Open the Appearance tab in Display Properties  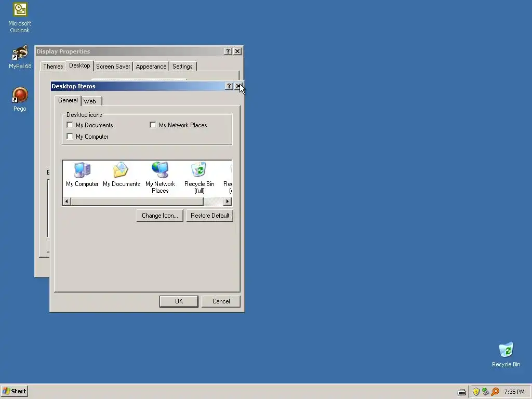point(151,66)
